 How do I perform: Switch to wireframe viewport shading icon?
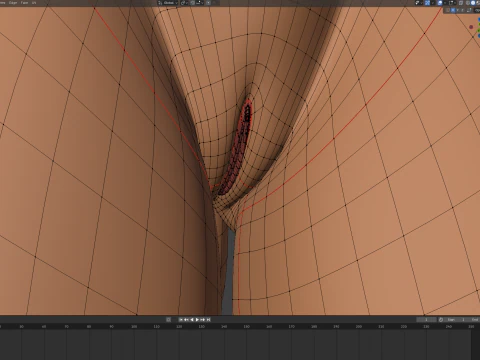tap(468, 3)
